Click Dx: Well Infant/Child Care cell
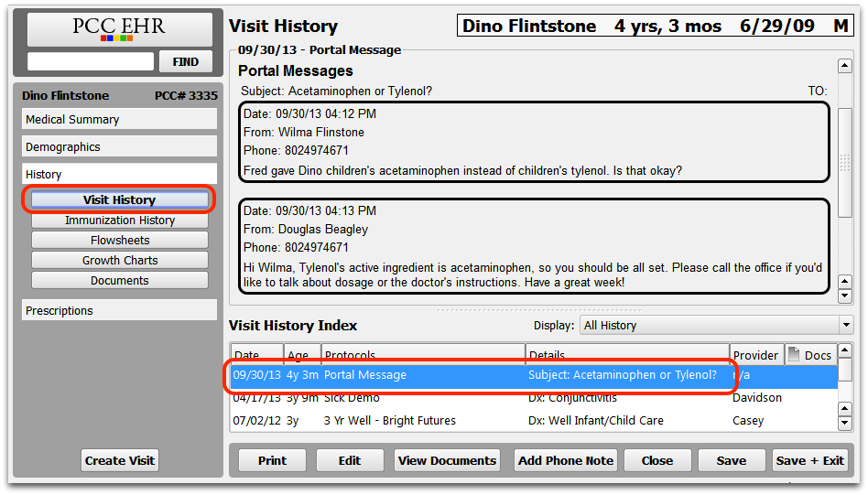 pos(596,420)
